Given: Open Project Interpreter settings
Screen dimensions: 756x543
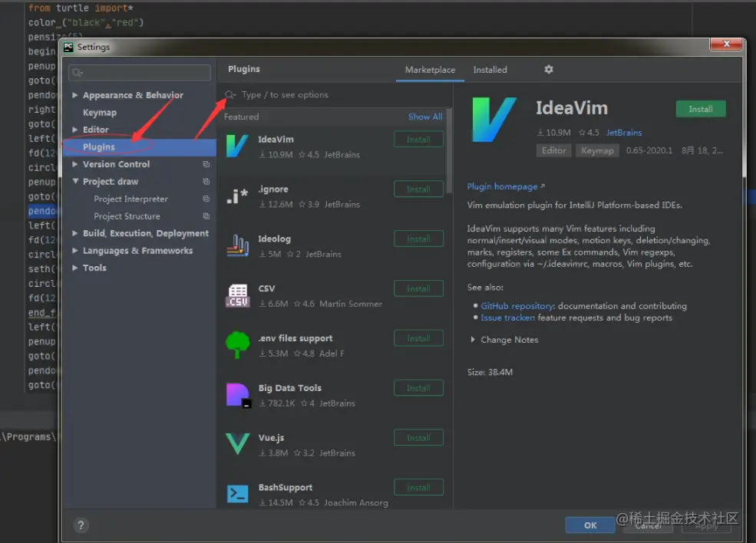Looking at the screenshot, I should coord(130,199).
